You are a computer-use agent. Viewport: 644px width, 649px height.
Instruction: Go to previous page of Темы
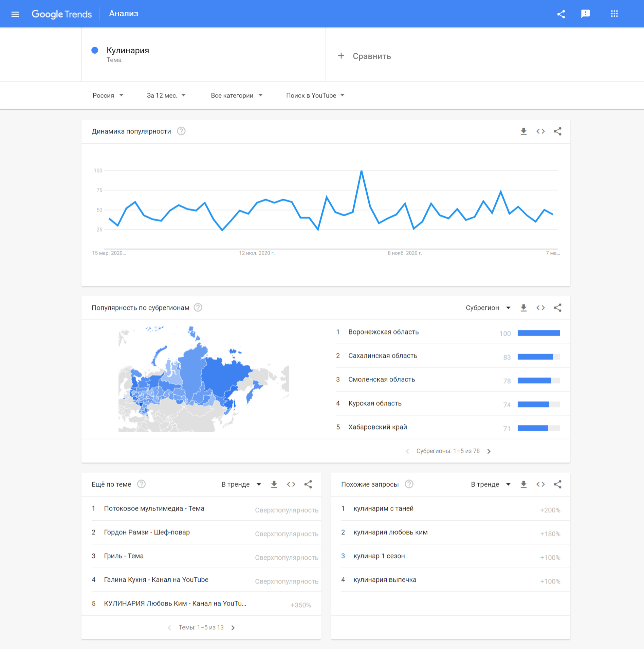tap(169, 628)
